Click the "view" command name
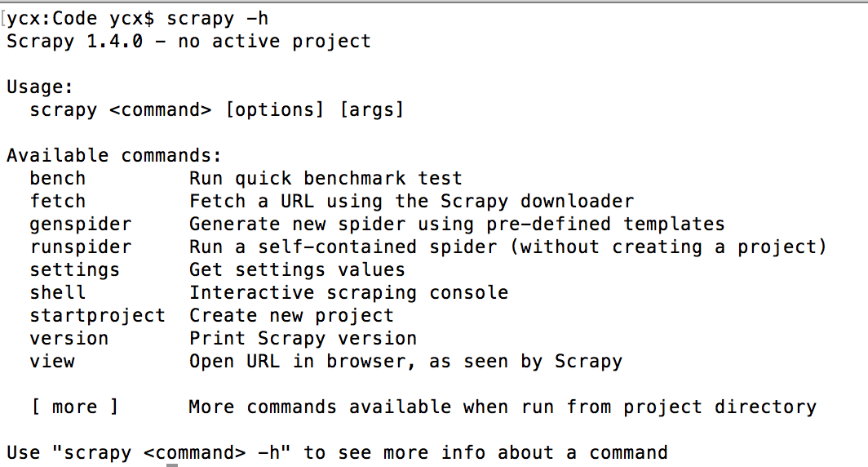Image resolution: width=868 pixels, height=467 pixels. pos(52,361)
